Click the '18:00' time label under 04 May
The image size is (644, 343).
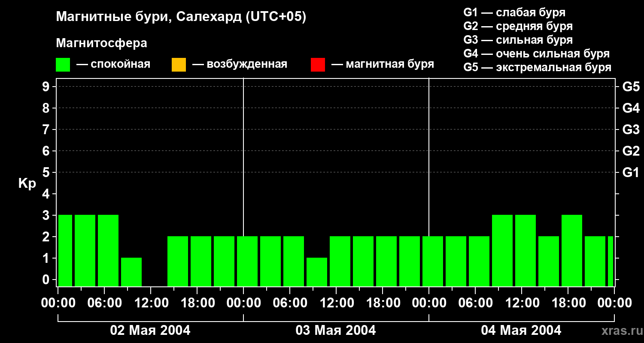coord(568,303)
